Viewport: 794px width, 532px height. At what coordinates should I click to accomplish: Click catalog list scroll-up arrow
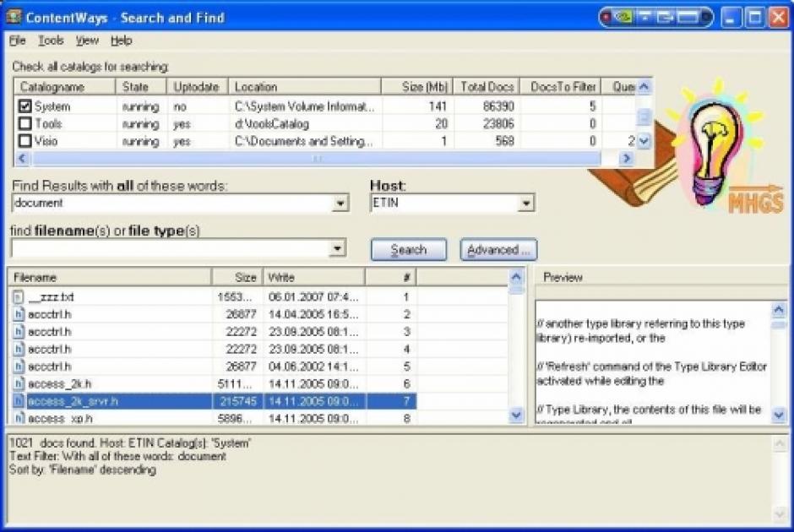point(643,87)
